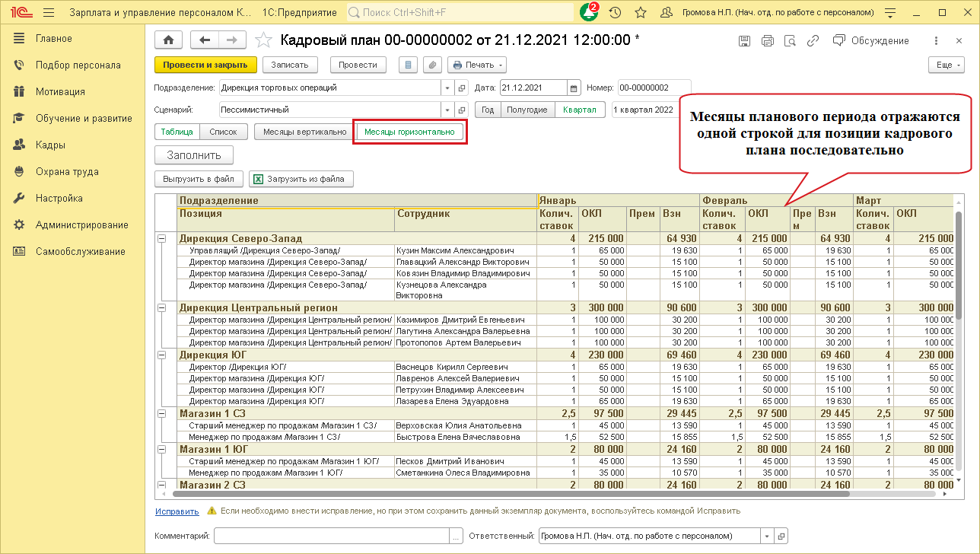Open the history clock icon in top bar
This screenshot has height=554, width=980.
(x=615, y=13)
